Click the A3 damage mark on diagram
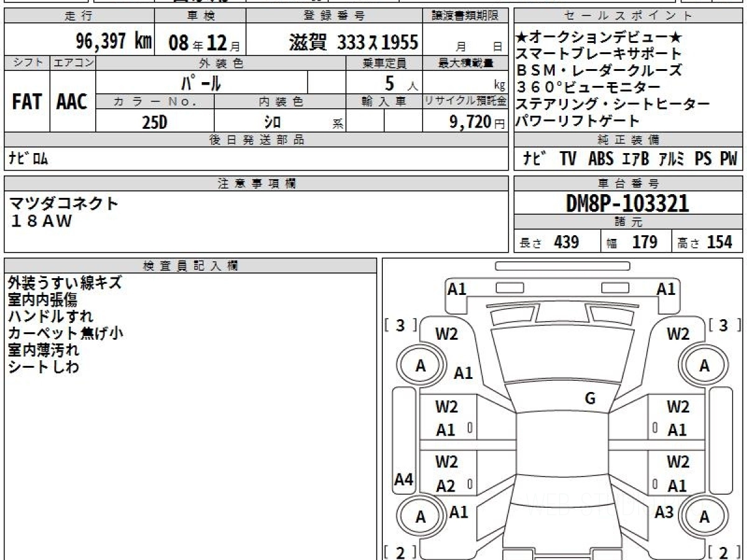Image resolution: width=747 pixels, height=560 pixels. click(x=664, y=512)
